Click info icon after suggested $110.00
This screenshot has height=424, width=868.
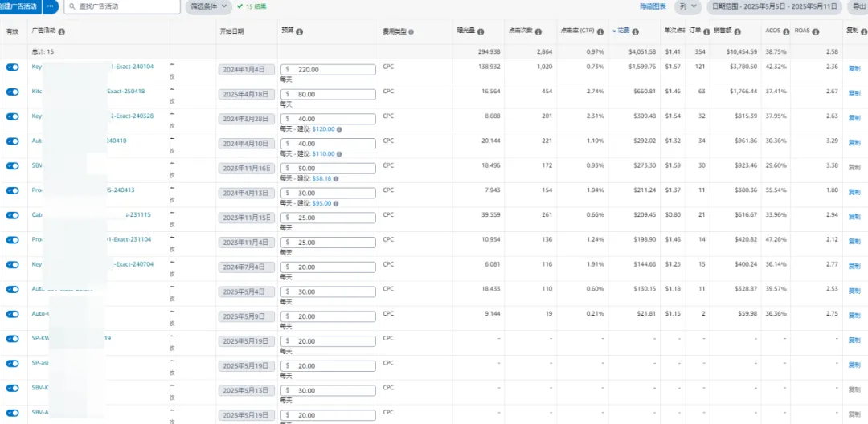(339, 154)
